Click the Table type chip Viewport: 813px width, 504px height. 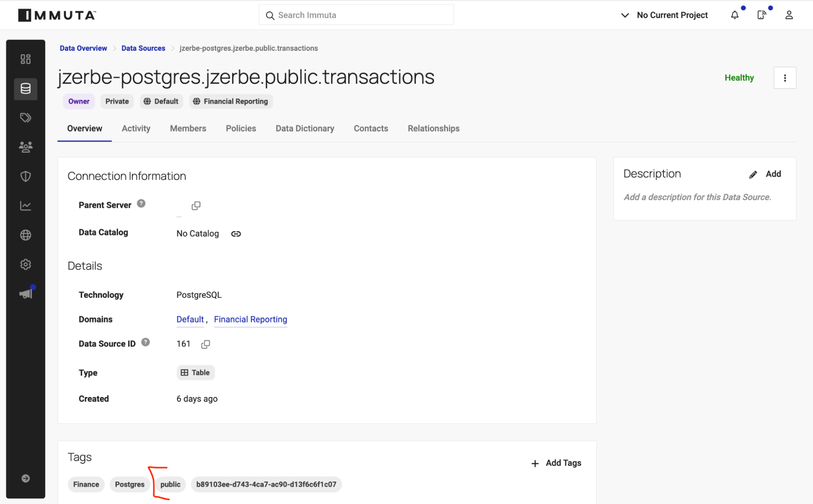point(196,373)
